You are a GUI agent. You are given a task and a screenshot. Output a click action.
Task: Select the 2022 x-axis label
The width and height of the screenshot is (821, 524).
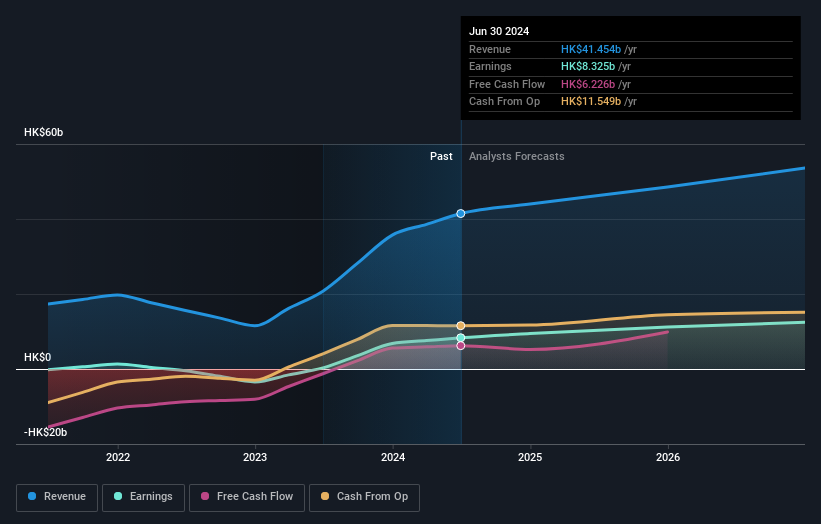point(118,457)
